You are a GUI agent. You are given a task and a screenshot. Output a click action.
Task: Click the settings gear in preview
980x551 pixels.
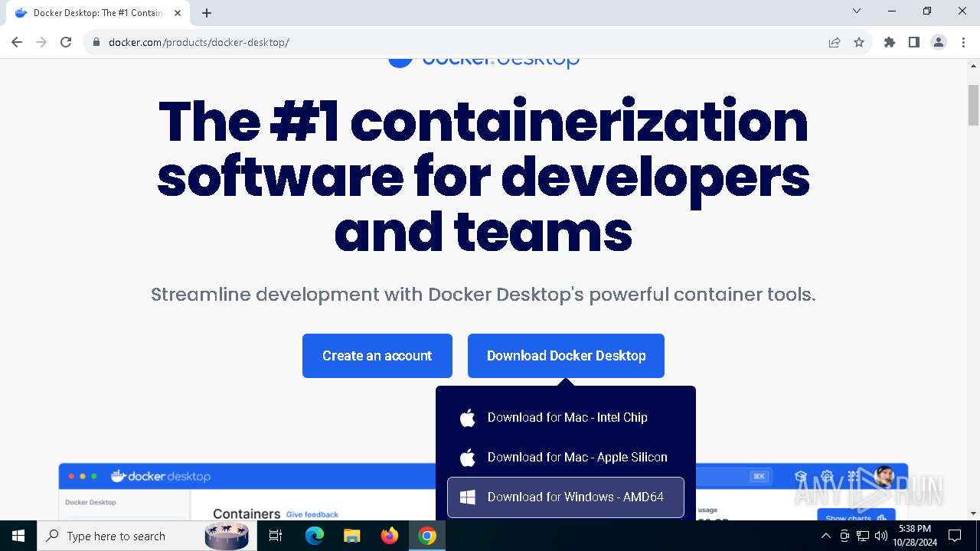827,476
